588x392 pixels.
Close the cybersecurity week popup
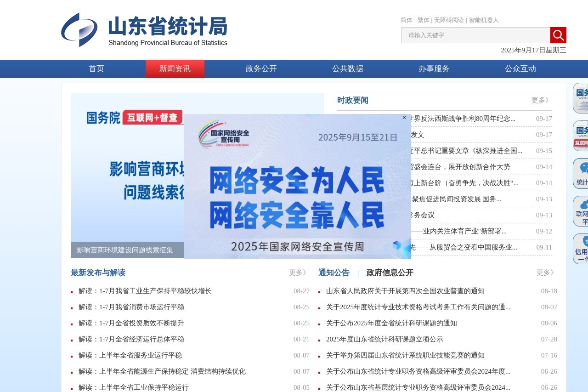click(x=404, y=117)
